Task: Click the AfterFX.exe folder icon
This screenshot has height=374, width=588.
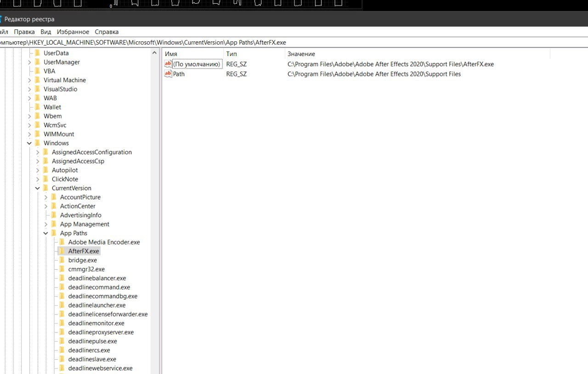Action: [62, 251]
